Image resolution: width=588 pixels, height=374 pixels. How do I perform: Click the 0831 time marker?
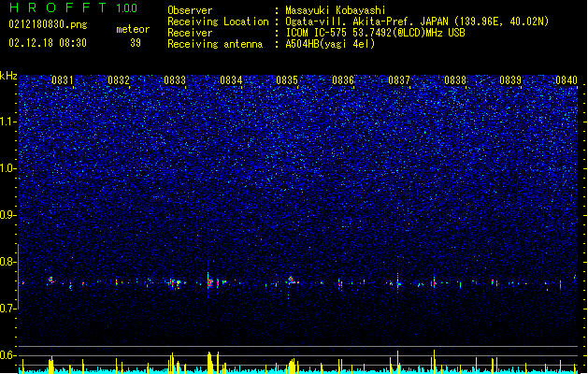63,80
